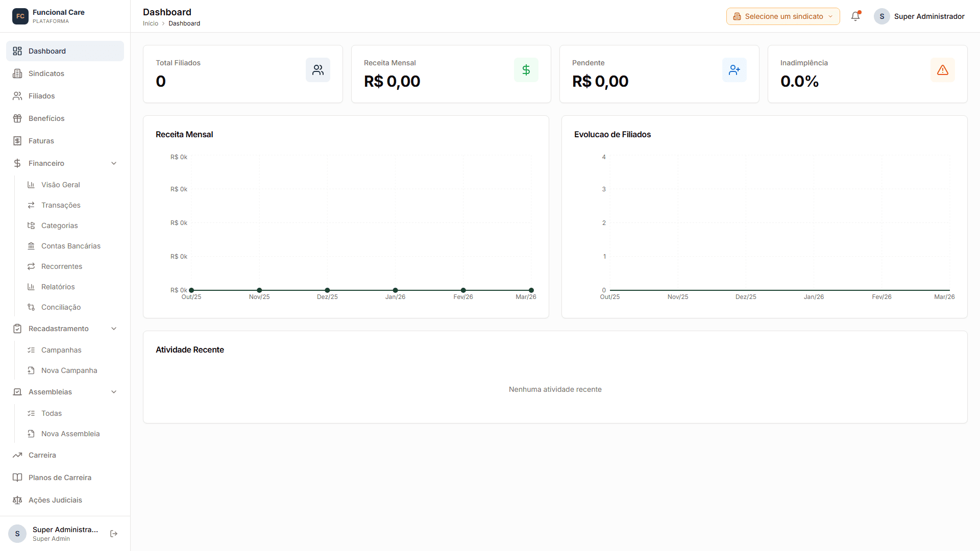Viewport: 980px width, 551px height.
Task: Click the Pendente add-user icon
Action: point(734,70)
